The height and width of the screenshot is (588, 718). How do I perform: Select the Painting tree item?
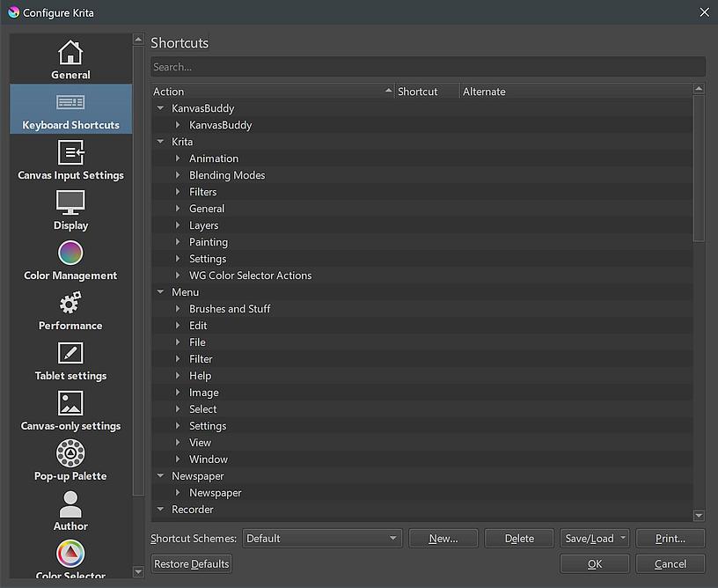[x=209, y=242]
